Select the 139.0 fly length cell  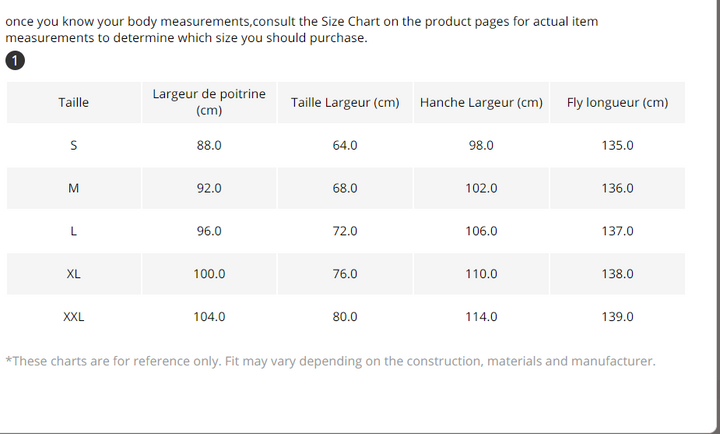(617, 317)
